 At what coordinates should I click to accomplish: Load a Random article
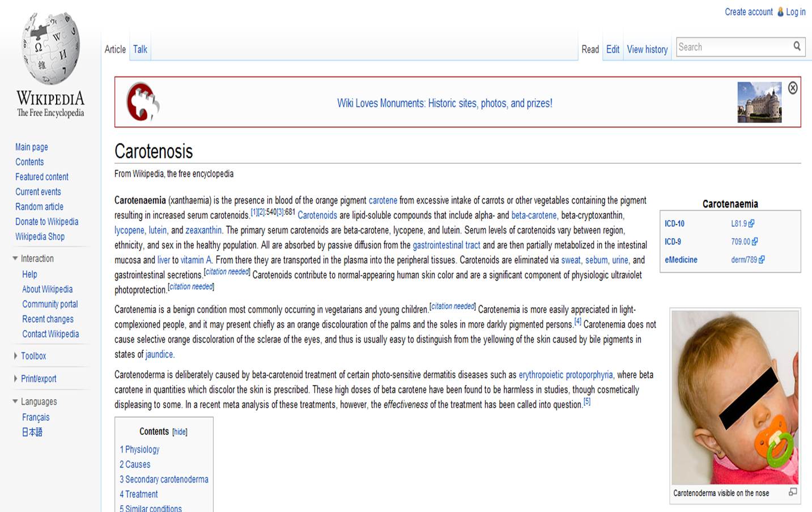(x=39, y=207)
